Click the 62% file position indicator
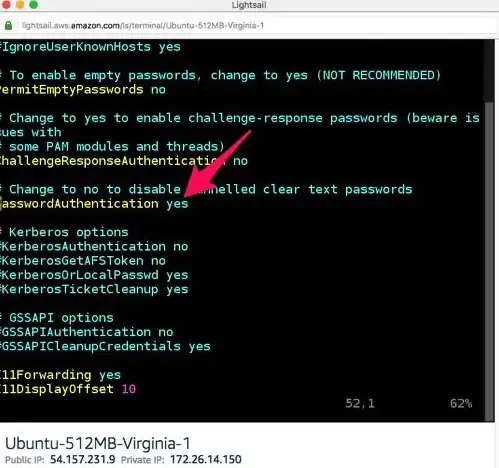Image resolution: width=499 pixels, height=468 pixels. click(x=461, y=404)
